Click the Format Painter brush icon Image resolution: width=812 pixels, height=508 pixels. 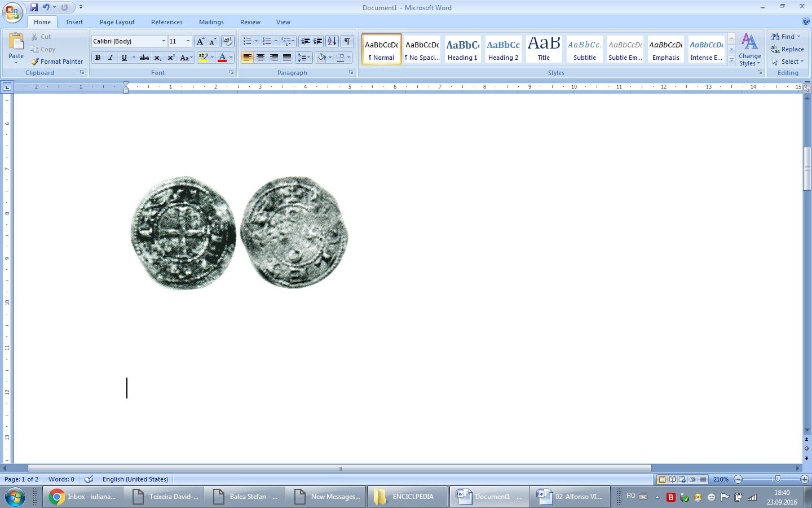[35, 62]
